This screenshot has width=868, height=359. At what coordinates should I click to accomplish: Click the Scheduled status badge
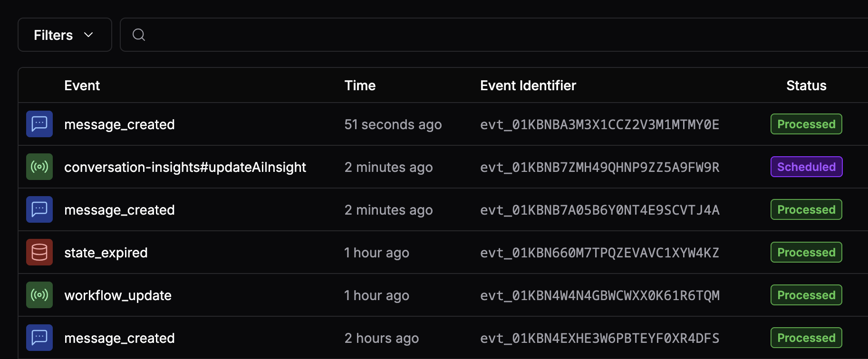[806, 167]
